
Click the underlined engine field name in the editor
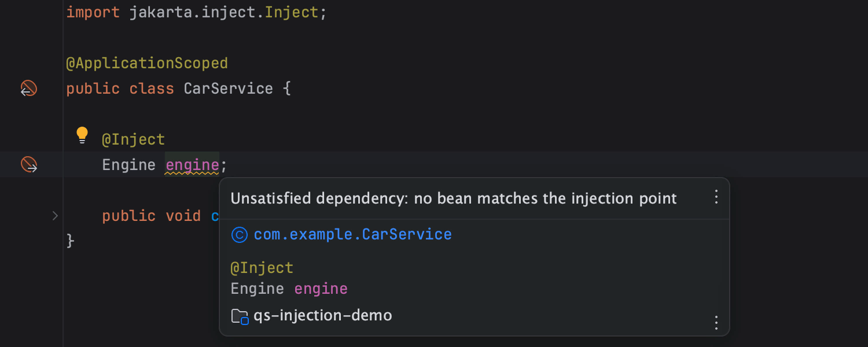(192, 165)
